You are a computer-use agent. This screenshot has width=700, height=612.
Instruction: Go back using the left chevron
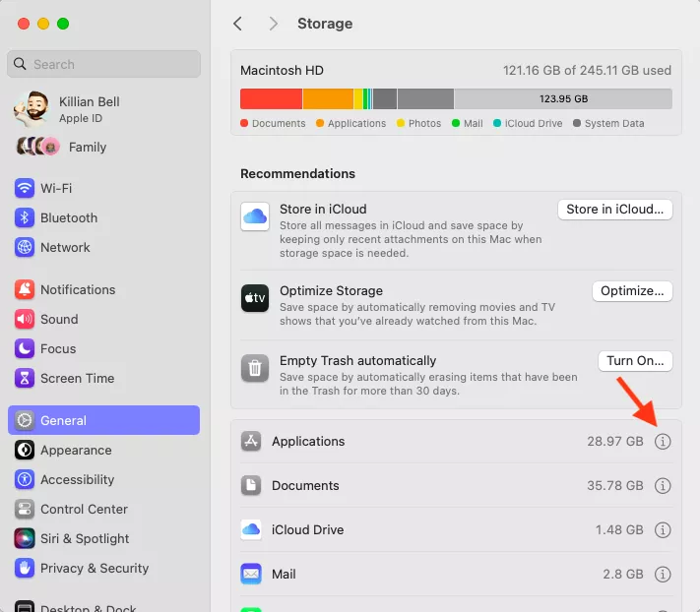[x=238, y=24]
